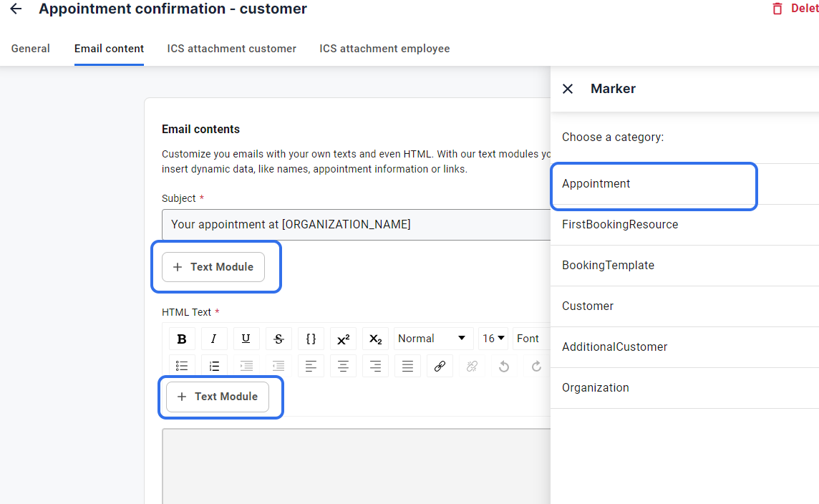
Task: Apply superscript formatting
Action: pyautogui.click(x=343, y=339)
